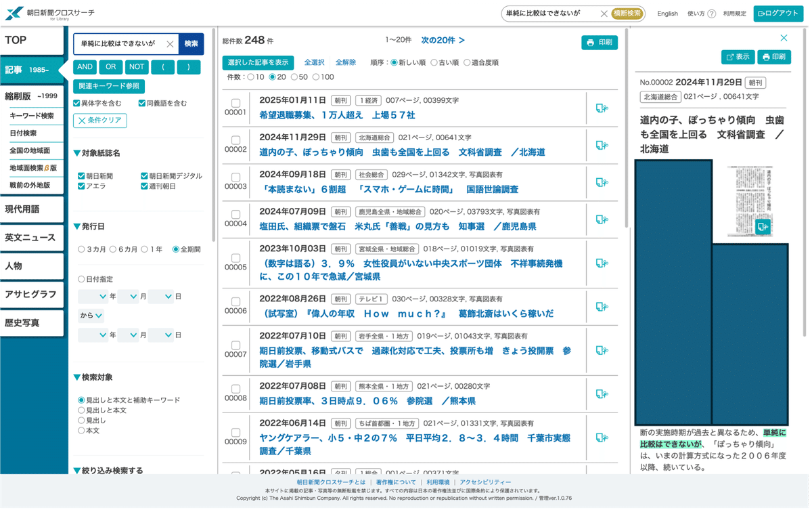Toggle 異体字を含む checkbox
The width and height of the screenshot is (812, 510).
pyautogui.click(x=77, y=104)
